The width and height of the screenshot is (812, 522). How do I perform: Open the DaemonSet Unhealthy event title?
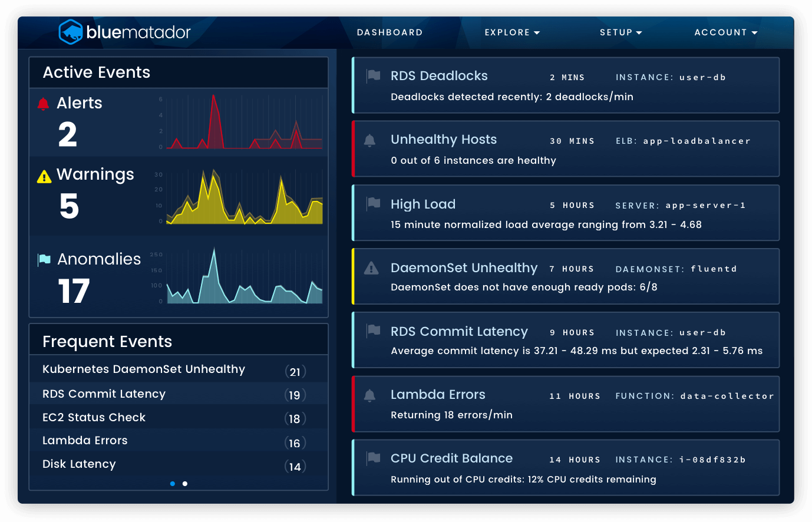(464, 268)
